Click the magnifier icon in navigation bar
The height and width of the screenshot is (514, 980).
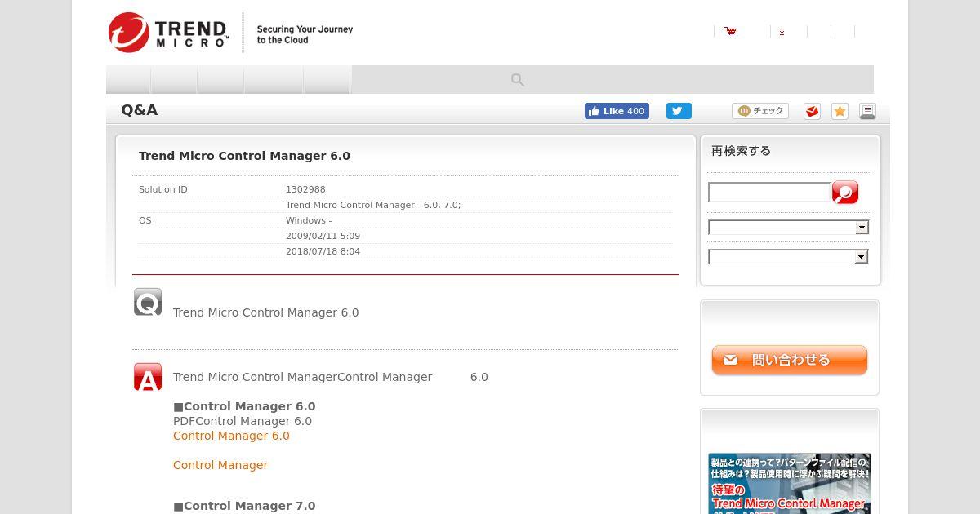pos(517,79)
